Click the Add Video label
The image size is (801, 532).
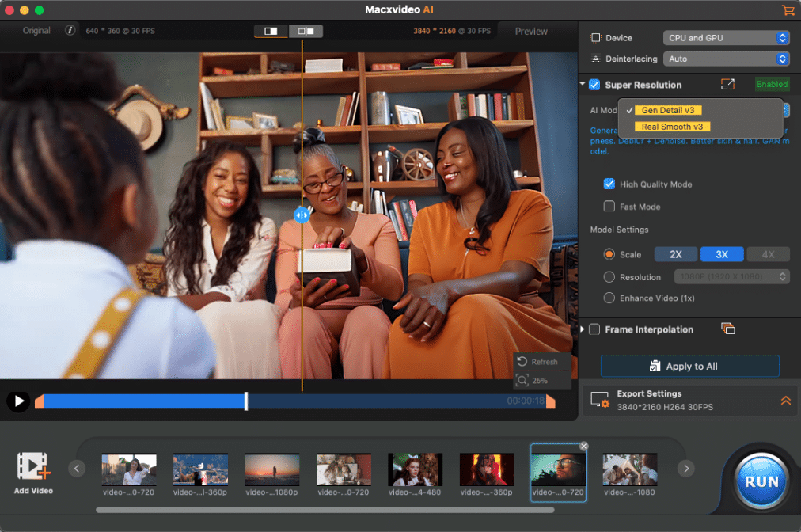pos(34,491)
